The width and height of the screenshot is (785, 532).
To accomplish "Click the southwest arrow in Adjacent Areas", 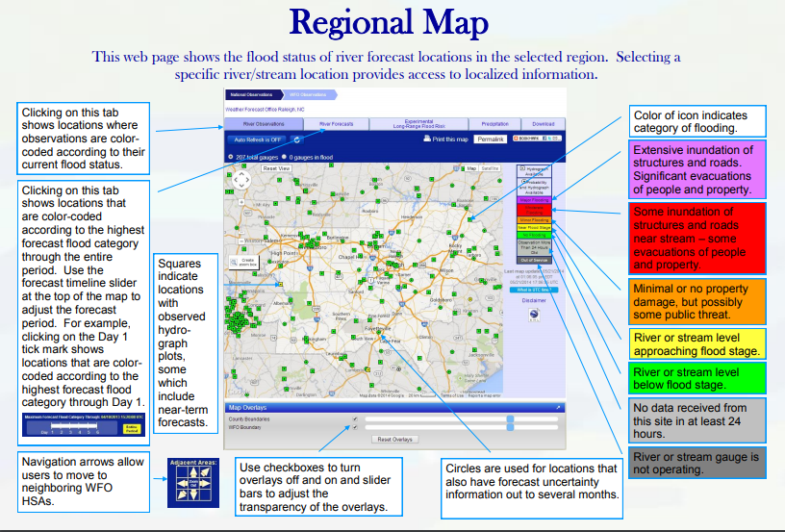I will pos(182,495).
